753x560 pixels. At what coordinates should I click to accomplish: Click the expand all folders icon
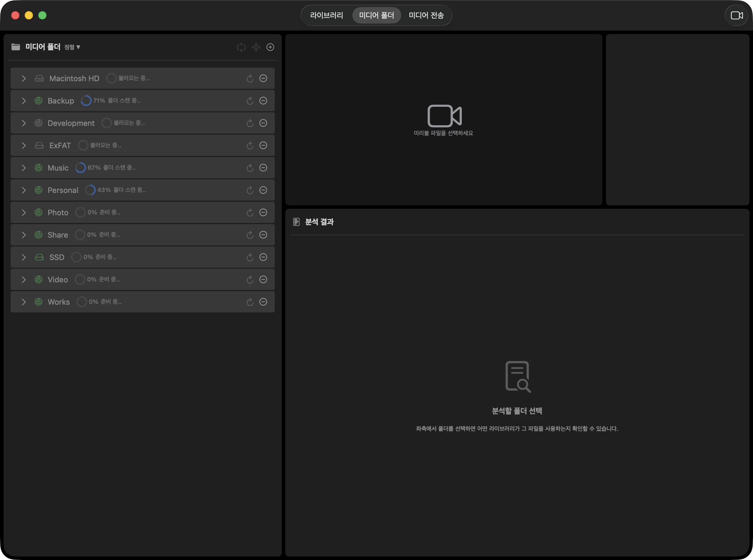coord(241,47)
